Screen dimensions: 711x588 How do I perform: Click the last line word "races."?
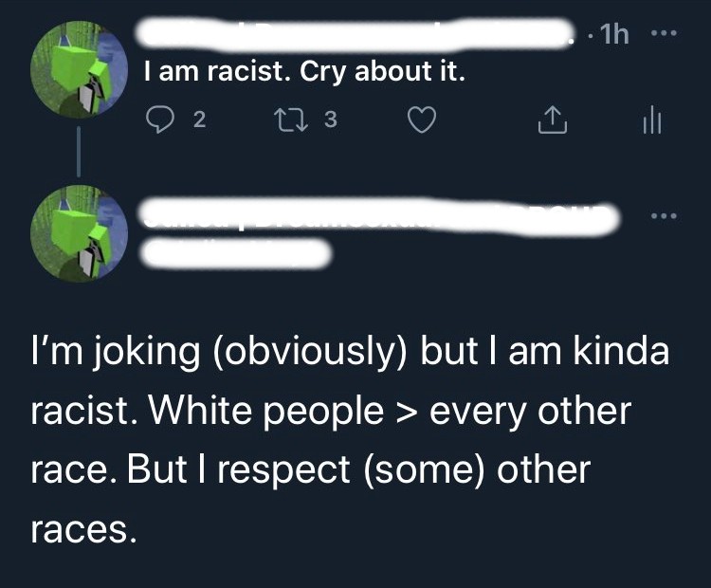pos(83,530)
